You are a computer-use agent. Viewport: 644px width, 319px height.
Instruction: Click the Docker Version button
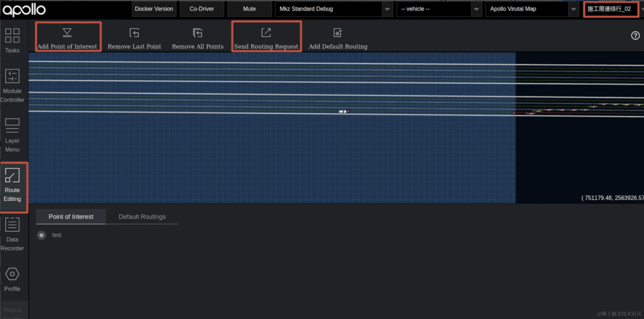point(154,9)
